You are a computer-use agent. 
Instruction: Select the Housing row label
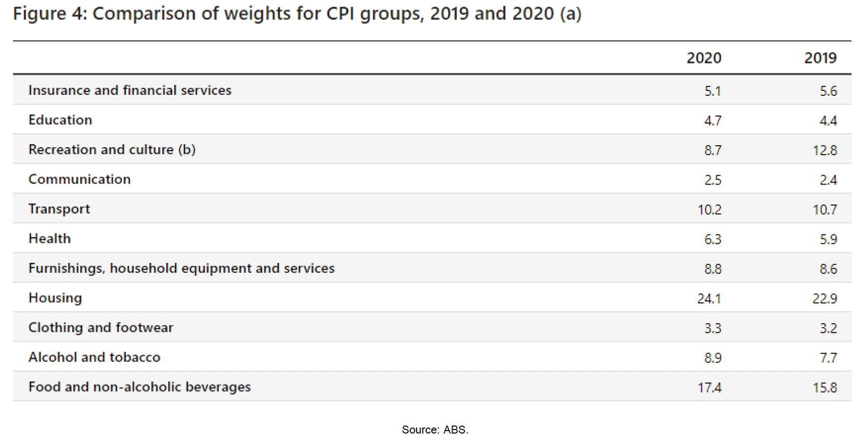[x=55, y=298]
